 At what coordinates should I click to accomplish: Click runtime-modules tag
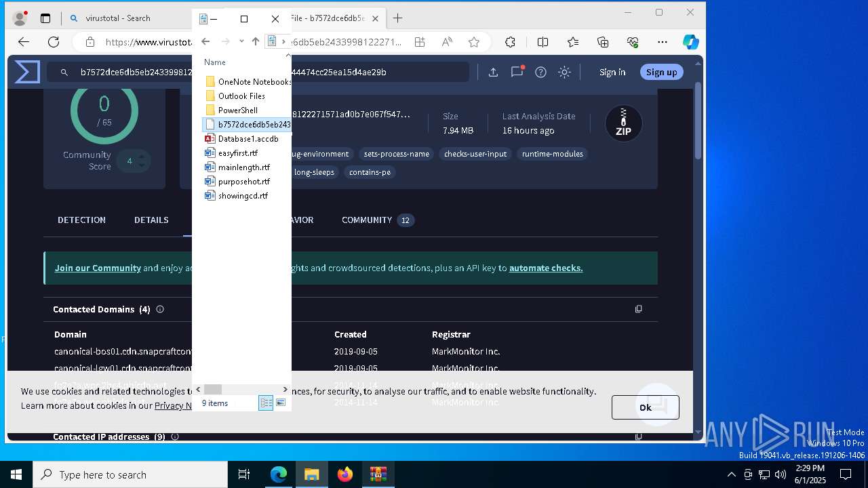click(x=552, y=154)
